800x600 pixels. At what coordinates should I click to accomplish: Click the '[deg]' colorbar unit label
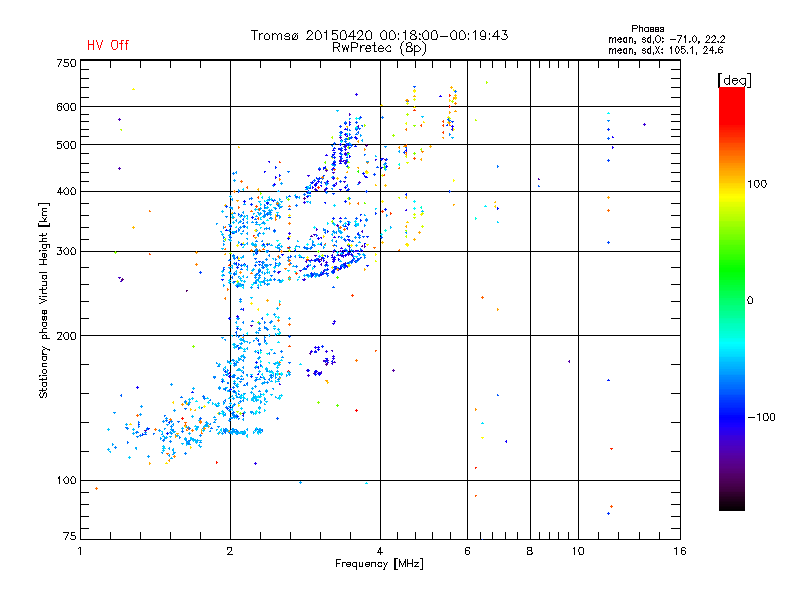734,81
